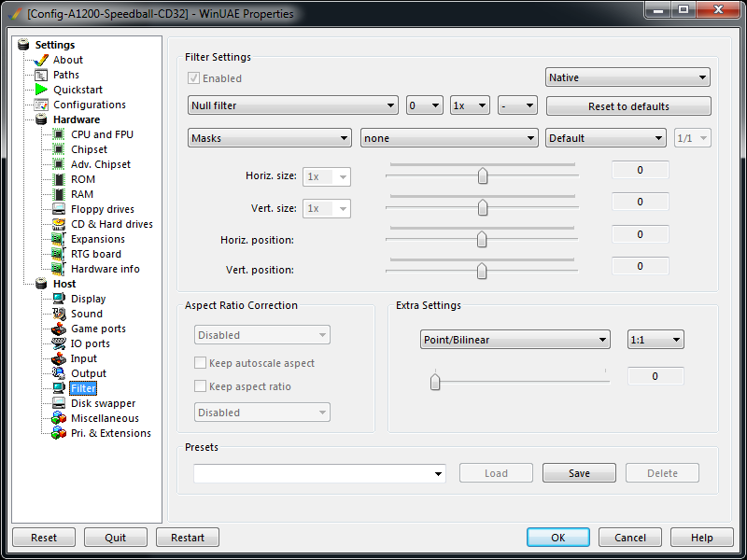Viewport: 747px width, 560px height.
Task: Open the 0 filter mode dropdown
Action: click(x=425, y=105)
